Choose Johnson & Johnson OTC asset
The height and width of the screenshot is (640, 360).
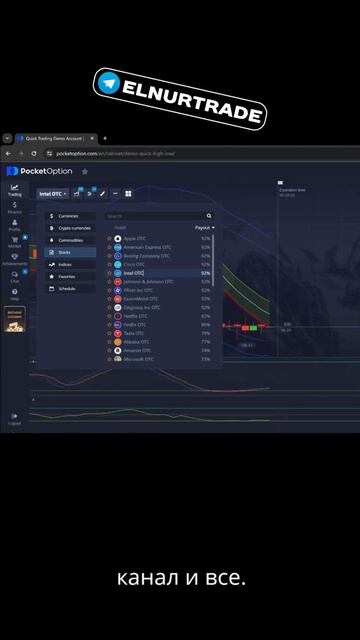click(160, 282)
